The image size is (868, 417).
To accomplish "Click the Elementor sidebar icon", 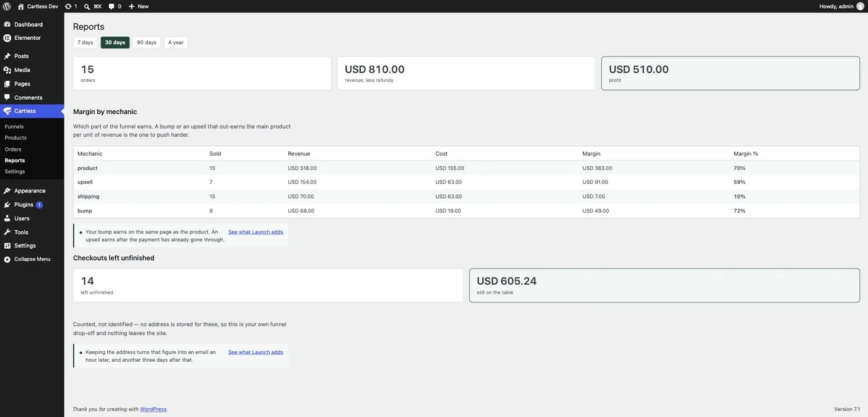I will click(x=7, y=38).
